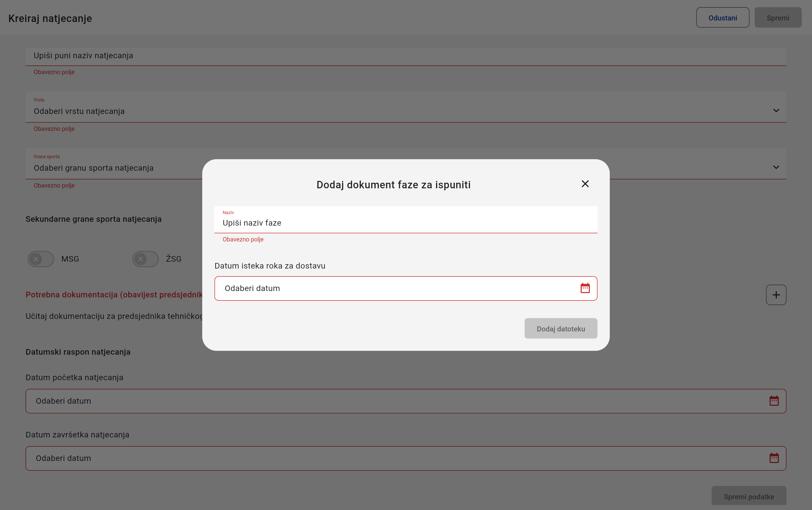This screenshot has width=812, height=510.
Task: Toggle the MSG switch
Action: click(x=41, y=259)
